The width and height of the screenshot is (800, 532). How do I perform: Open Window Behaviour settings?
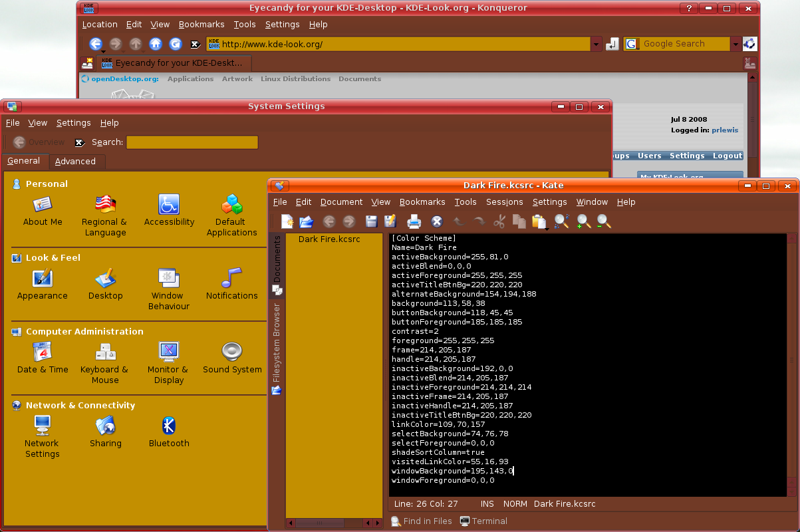coord(169,290)
